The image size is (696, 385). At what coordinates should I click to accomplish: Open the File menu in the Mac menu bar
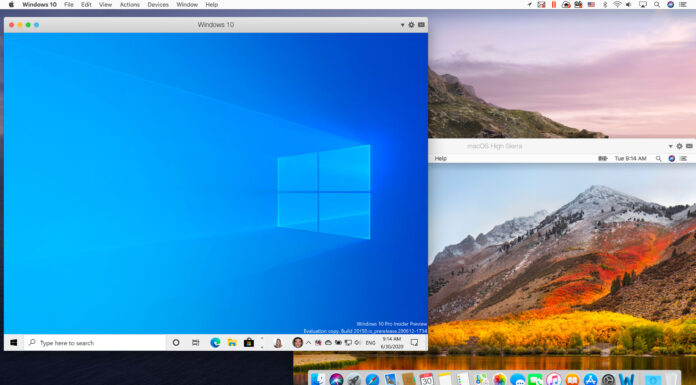[x=69, y=4]
